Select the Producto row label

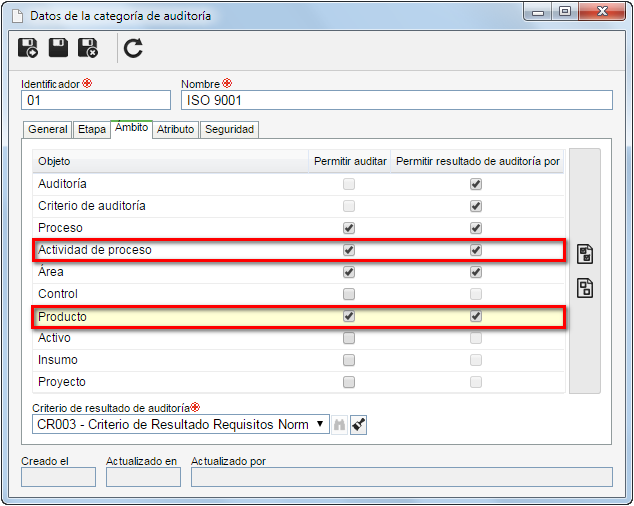pos(62,316)
